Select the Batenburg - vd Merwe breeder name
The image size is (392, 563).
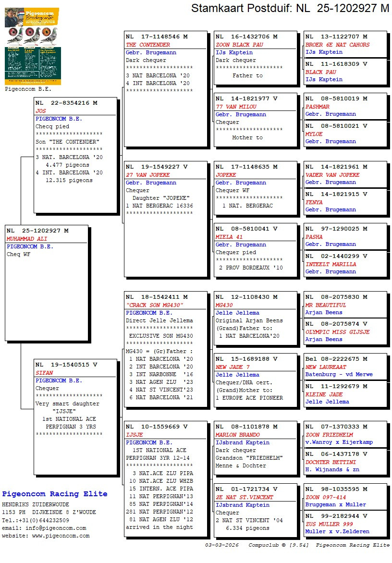point(339,374)
